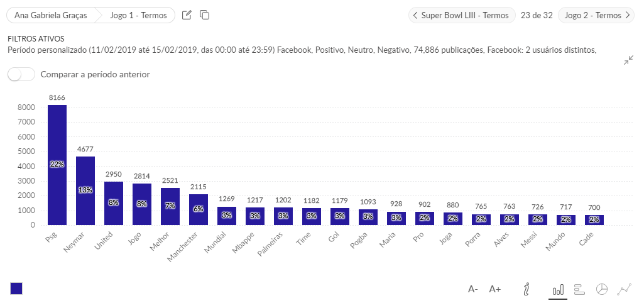Viewport: 644px width, 308px height.
Task: Select Jogo 1 - Termos breadcrumb
Action: click(x=138, y=15)
